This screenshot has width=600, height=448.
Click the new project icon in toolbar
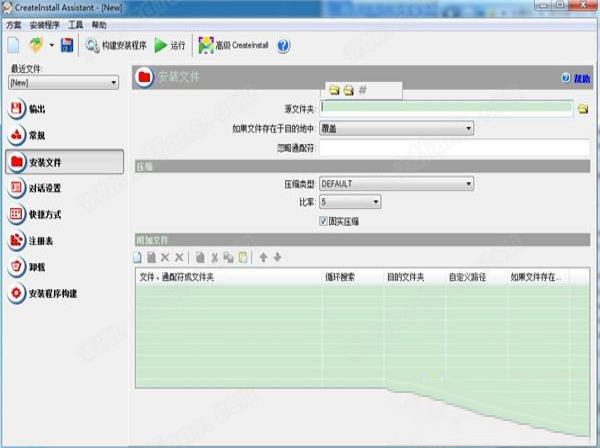click(14, 45)
